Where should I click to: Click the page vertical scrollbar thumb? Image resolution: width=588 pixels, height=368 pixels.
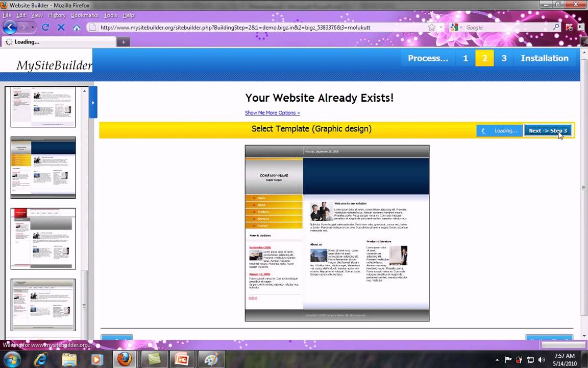coord(584,188)
